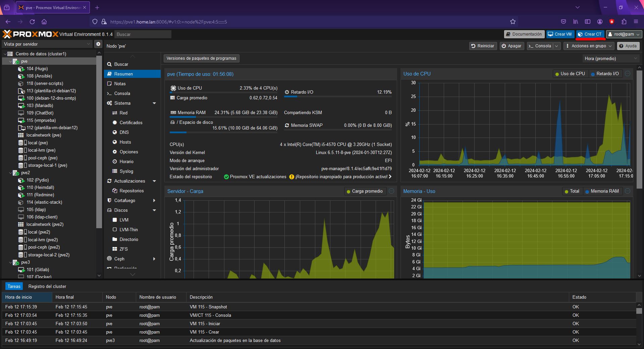This screenshot has width=644, height=349.
Task: Click VM monitor icon for 103 (Mariadb)
Action: [21, 106]
